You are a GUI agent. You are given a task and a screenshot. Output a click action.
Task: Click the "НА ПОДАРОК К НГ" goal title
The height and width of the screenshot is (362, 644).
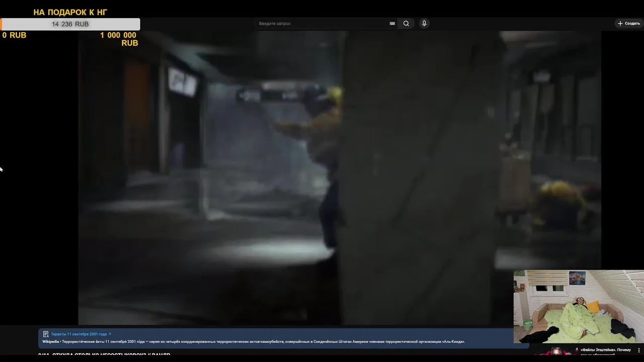[x=70, y=12]
